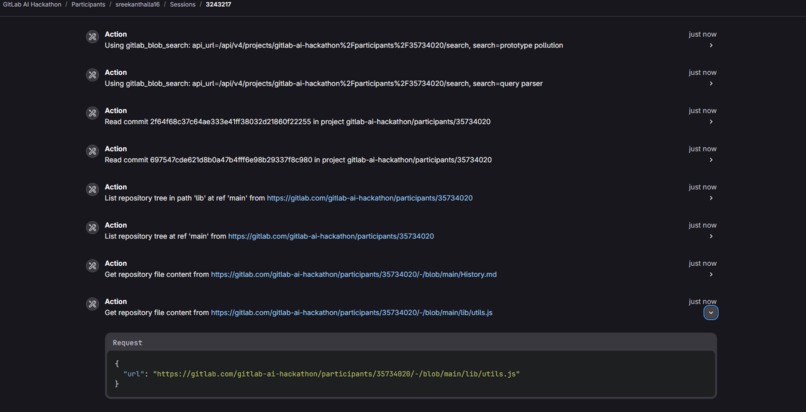Click 'just now' timestamp of lib/utils.js action
Viewport: 806px width, 412px height.
[702, 302]
